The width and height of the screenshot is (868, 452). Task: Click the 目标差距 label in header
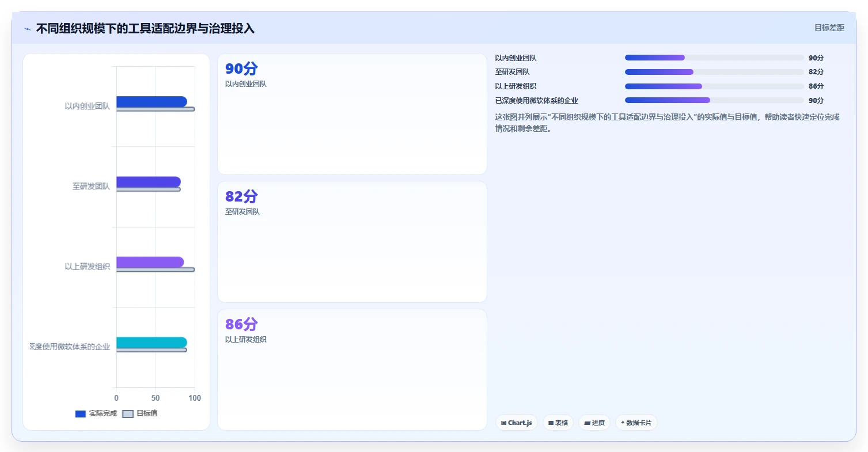pyautogui.click(x=829, y=28)
